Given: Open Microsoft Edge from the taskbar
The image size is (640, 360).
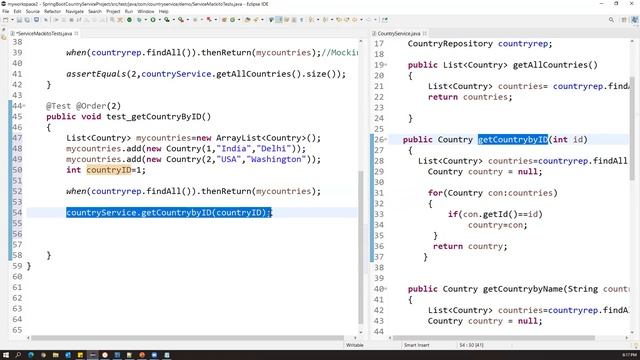Looking at the screenshot, I should 31,355.
